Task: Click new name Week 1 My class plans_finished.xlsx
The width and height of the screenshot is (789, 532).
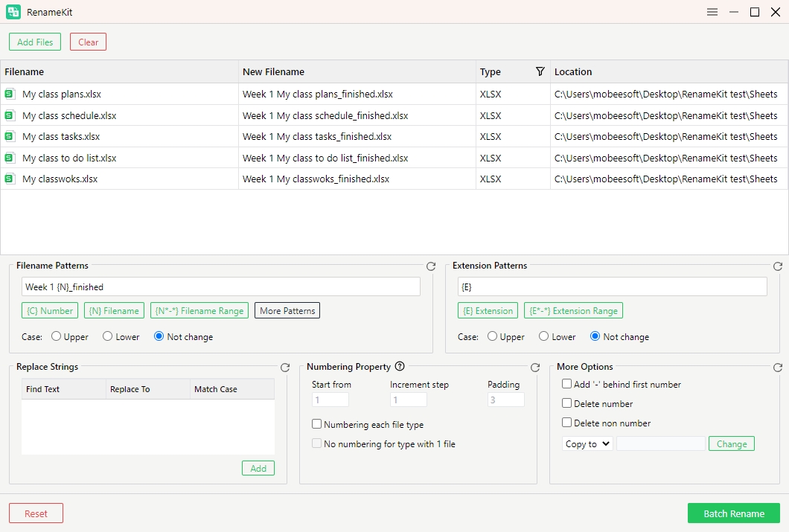Action: coord(318,94)
